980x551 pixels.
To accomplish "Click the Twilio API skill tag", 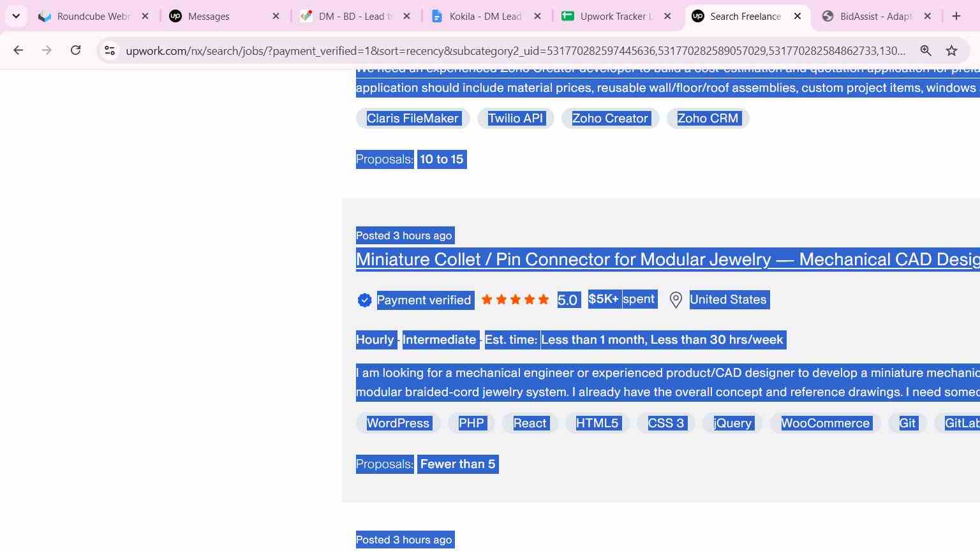I will (516, 118).
